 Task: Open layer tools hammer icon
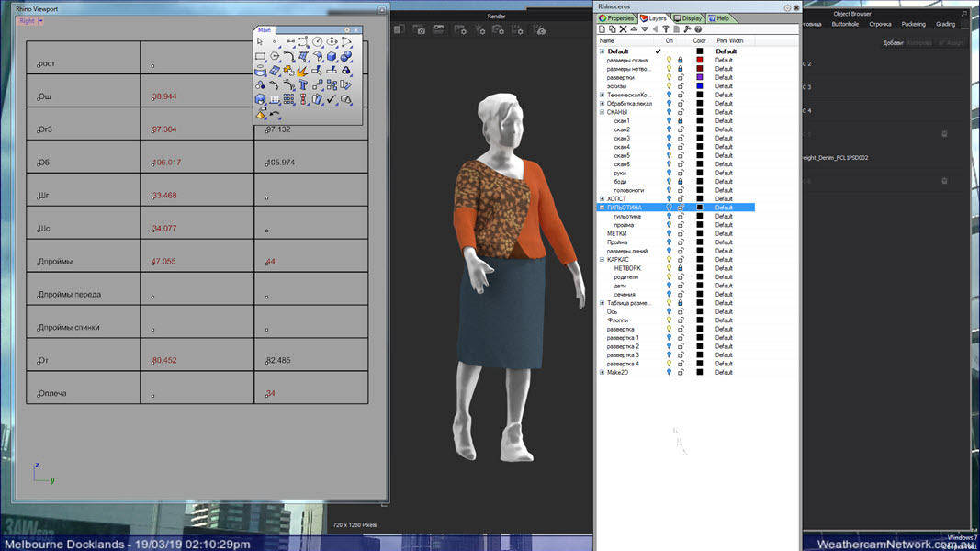click(687, 29)
